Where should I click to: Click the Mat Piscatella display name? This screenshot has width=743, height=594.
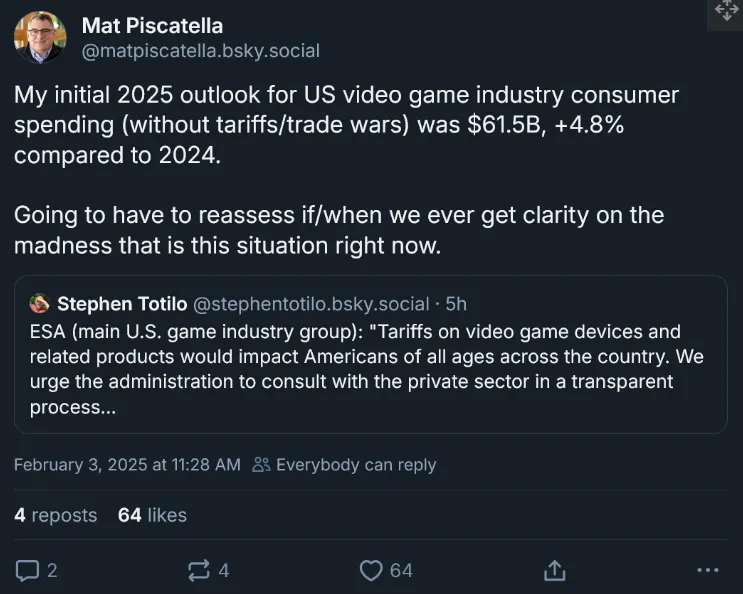pos(152,25)
